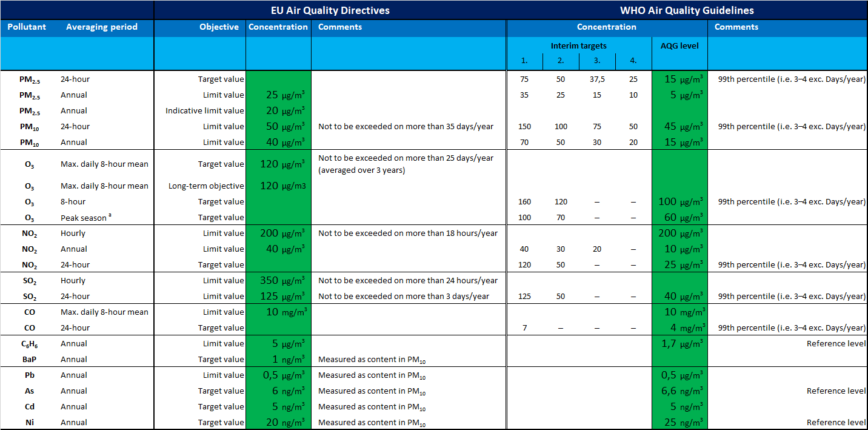Click the Objective column header
The image size is (868, 430).
[x=219, y=27]
